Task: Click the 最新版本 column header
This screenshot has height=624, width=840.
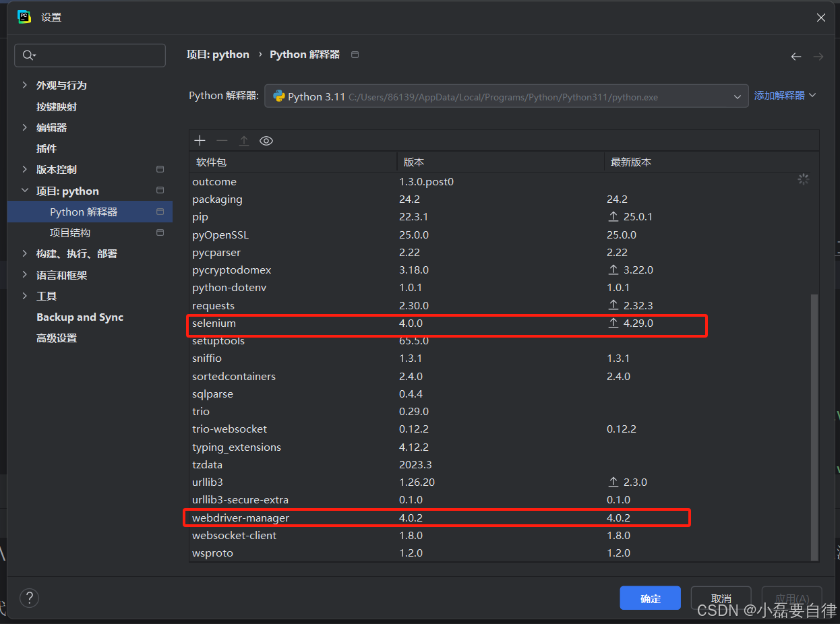Action: point(711,162)
